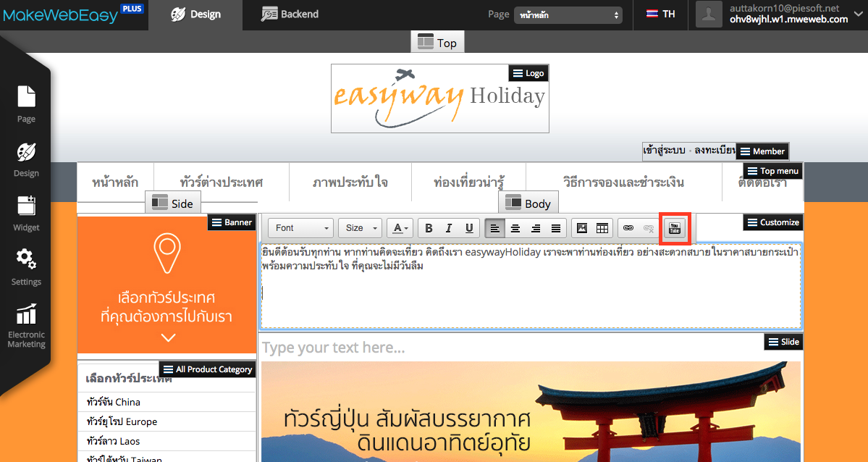Open Settings gear in left sidebar
The width and height of the screenshot is (868, 462).
pyautogui.click(x=26, y=266)
